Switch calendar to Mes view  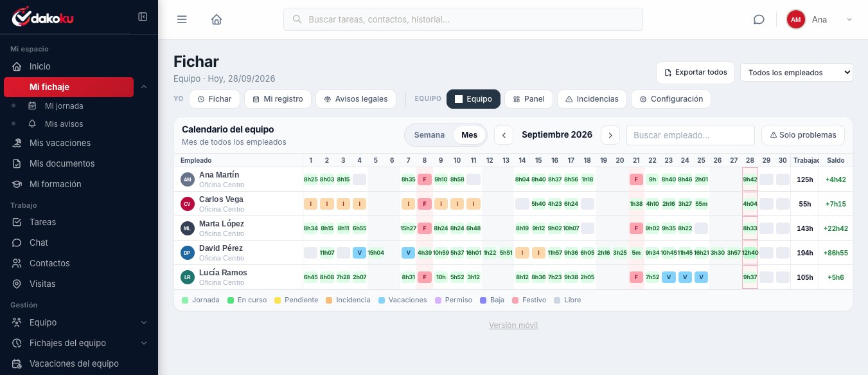pos(470,135)
